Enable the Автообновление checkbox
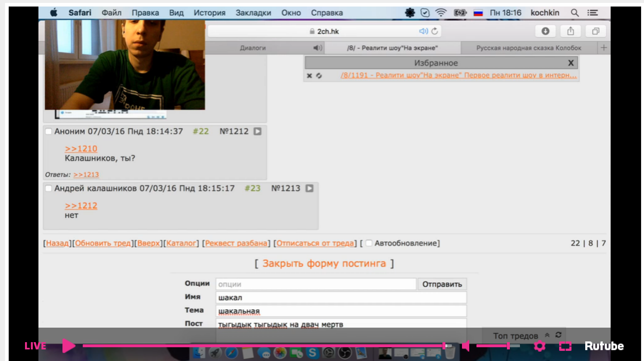Viewport: 644px width, 361px height. point(369,243)
